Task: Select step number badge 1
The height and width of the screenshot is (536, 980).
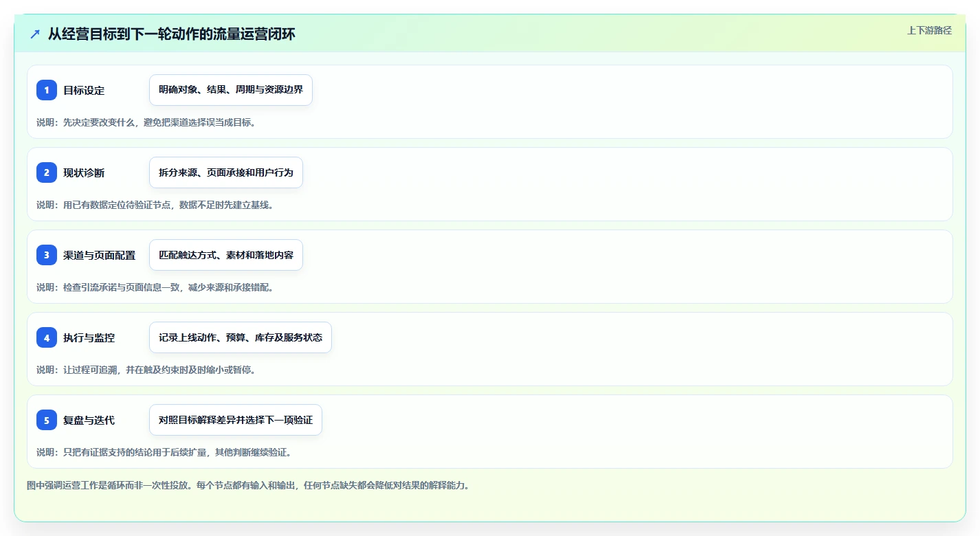Action: (x=47, y=90)
